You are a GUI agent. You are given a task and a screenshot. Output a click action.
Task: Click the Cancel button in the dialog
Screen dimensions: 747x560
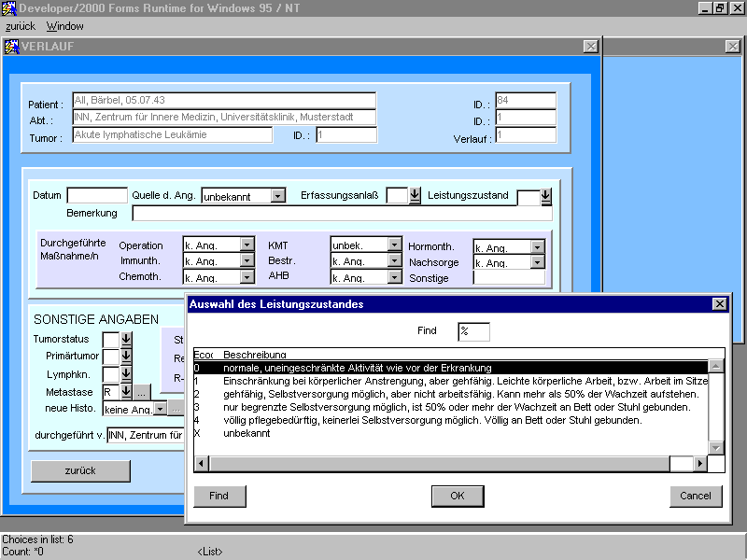[696, 496]
